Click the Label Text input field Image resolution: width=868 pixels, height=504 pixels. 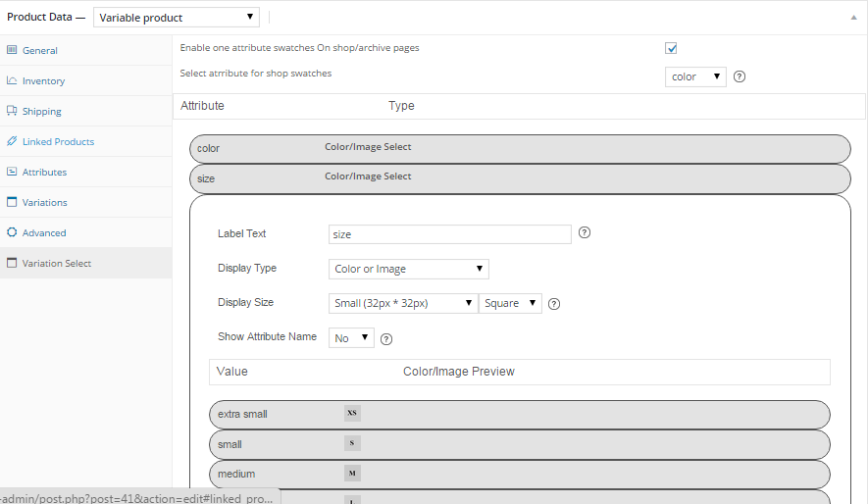[x=449, y=234]
